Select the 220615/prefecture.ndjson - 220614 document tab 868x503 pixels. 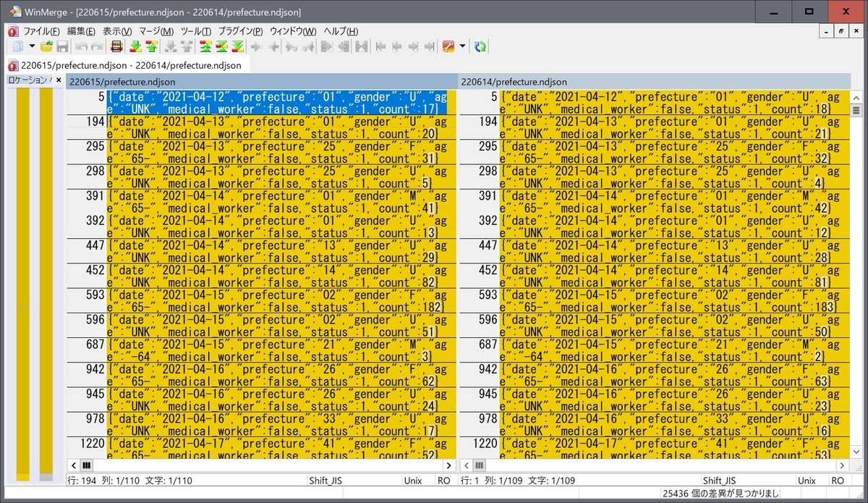click(x=130, y=65)
